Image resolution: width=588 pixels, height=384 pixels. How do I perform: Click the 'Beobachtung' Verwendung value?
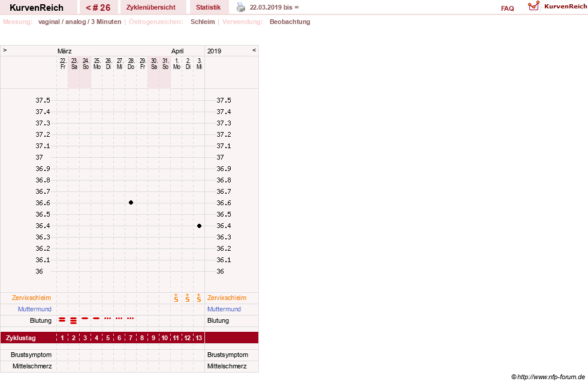[290, 22]
